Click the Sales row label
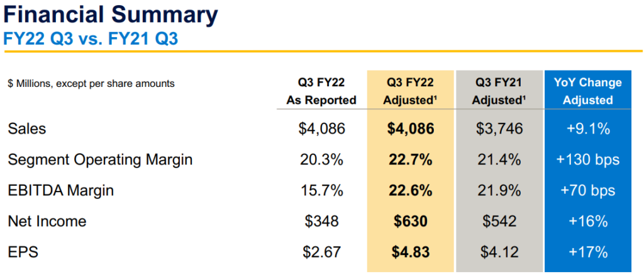The height and width of the screenshot is (279, 644). click(x=27, y=129)
